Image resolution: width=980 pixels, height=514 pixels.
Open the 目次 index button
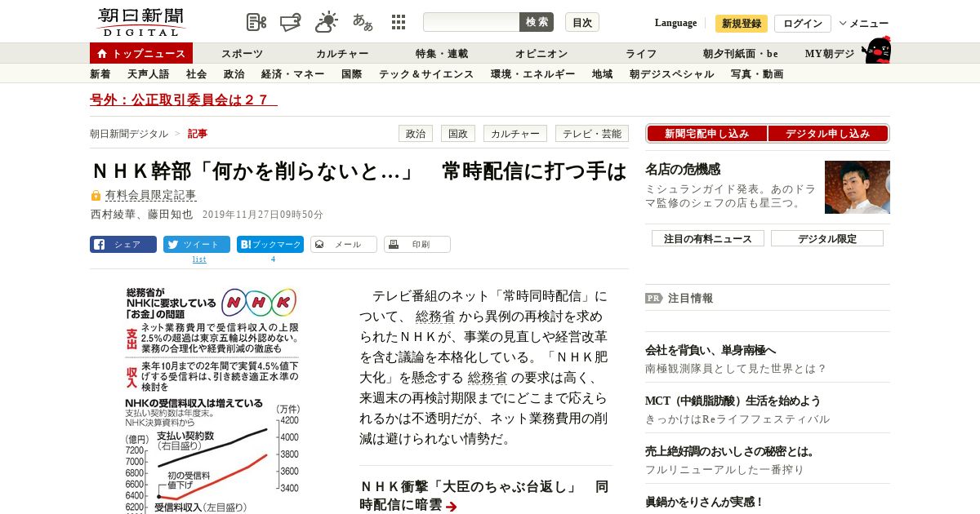[x=582, y=22]
